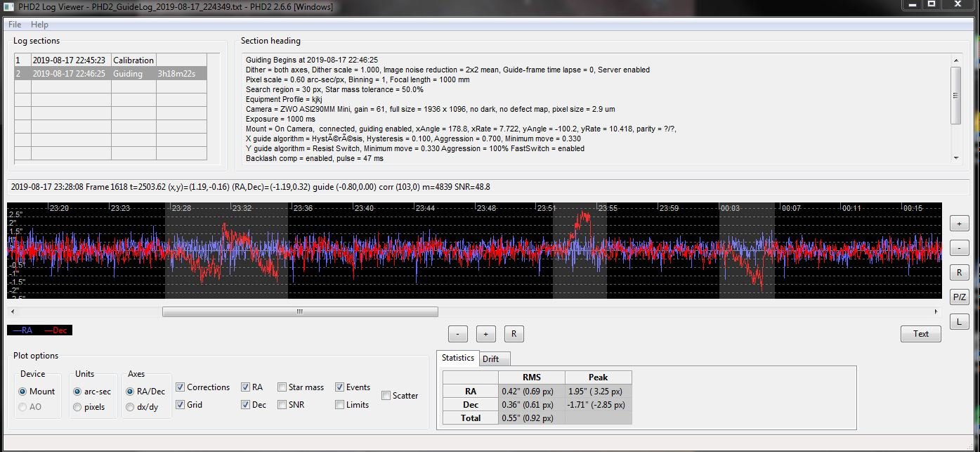This screenshot has width=980, height=452.
Task: Select the Calibration log section row
Action: click(110, 60)
